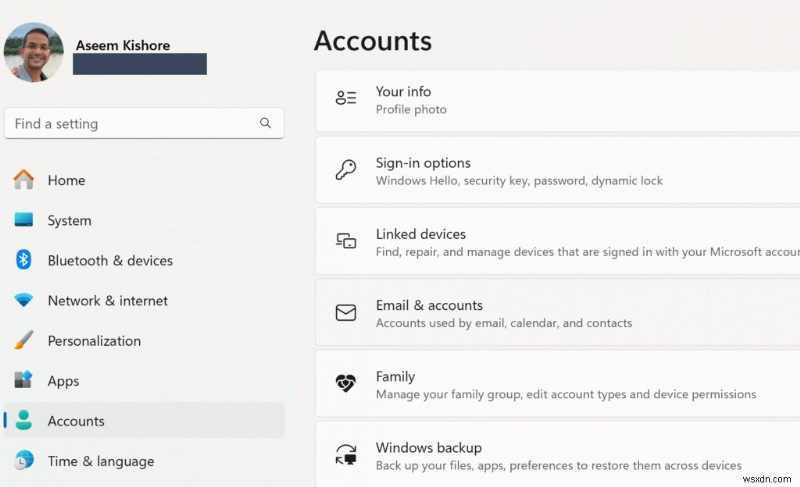
Task: Click the Personalization paintbrush icon
Action: [x=23, y=340]
